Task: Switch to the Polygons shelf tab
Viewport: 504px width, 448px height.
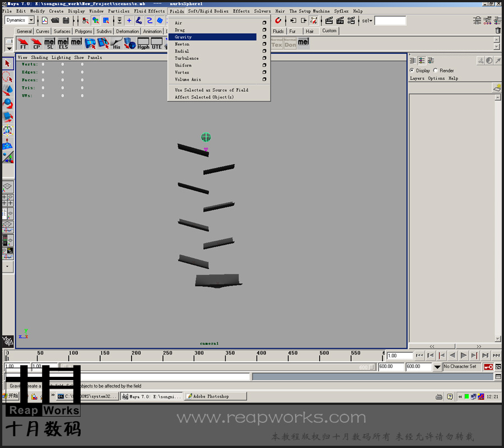Action: pyautogui.click(x=83, y=31)
